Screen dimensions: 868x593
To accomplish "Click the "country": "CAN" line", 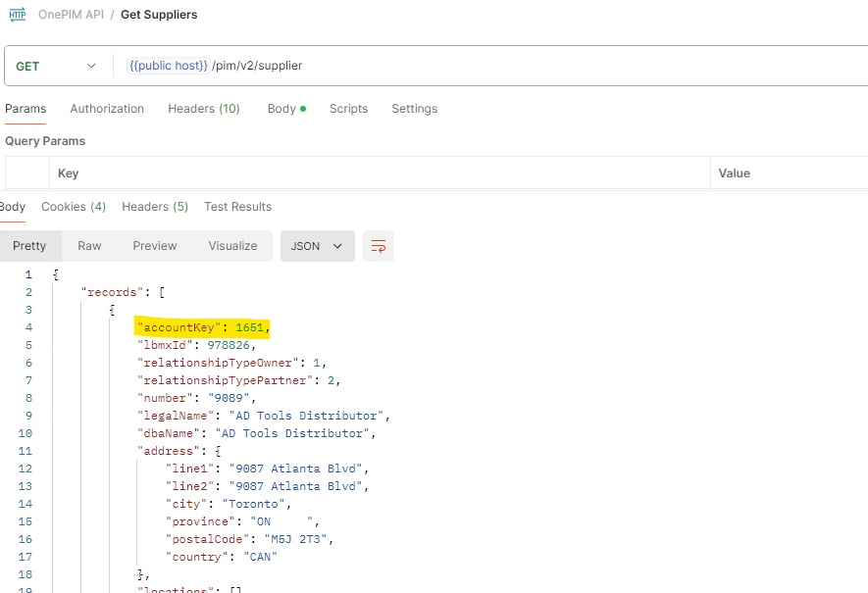I will pos(222,557).
